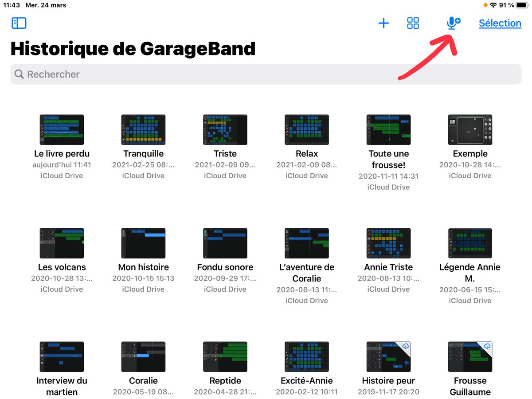The width and height of the screenshot is (532, 399).
Task: Tap the 'aujourd'hui 11:41' date text
Action: pos(62,165)
